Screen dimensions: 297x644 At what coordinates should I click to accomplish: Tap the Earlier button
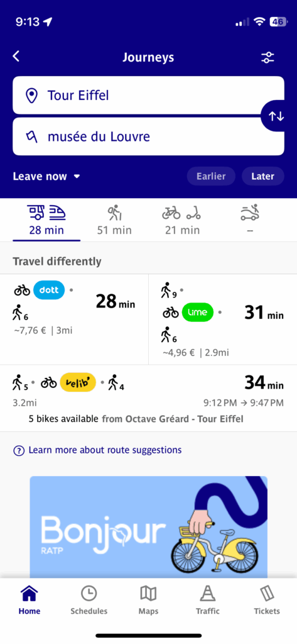click(211, 176)
